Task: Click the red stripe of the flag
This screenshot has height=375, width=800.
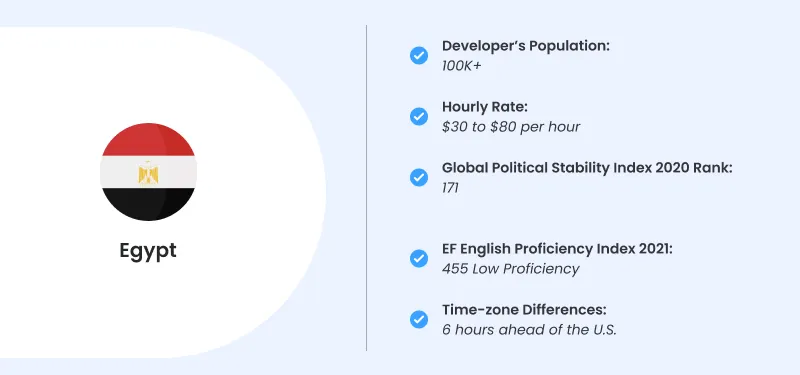Action: tap(148, 140)
